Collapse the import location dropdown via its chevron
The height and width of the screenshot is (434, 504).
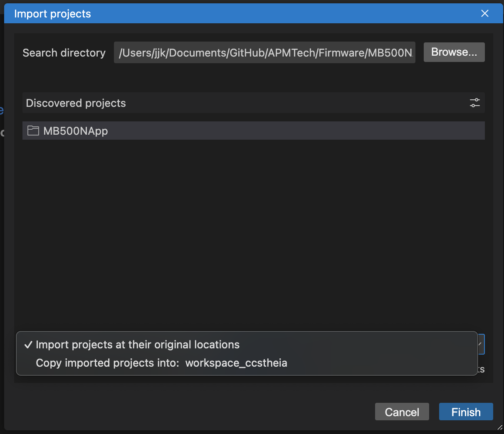click(x=481, y=344)
